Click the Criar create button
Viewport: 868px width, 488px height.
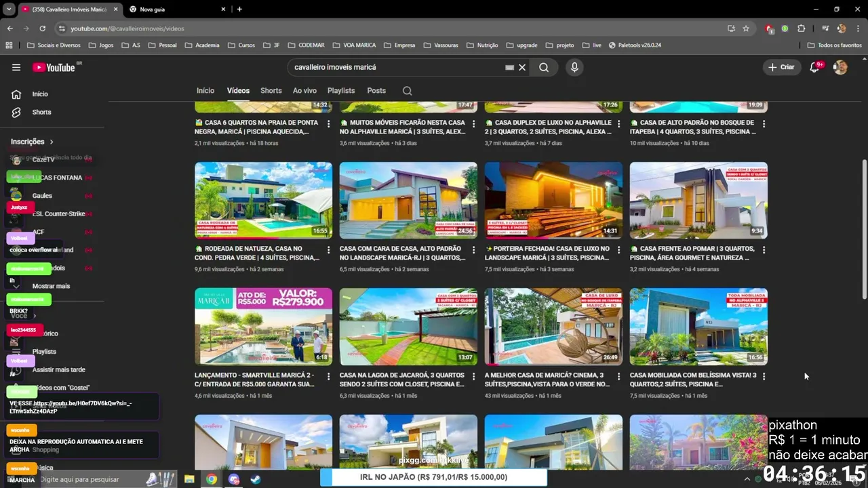point(781,67)
